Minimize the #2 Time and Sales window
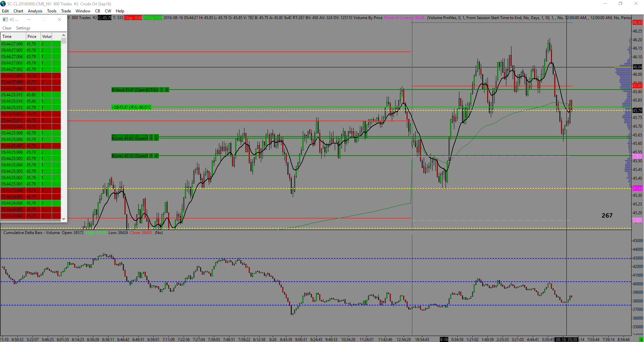Viewport: 644px width, 342px height. click(x=29, y=19)
